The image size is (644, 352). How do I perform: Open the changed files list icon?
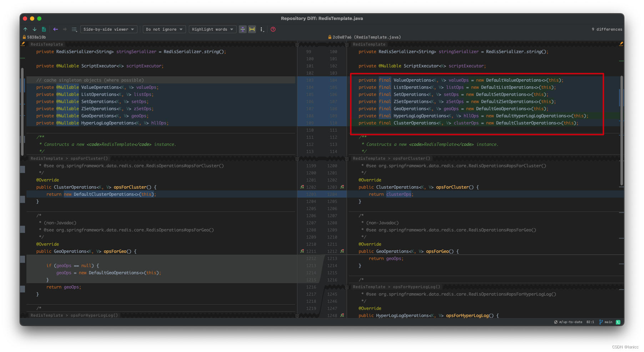[74, 29]
